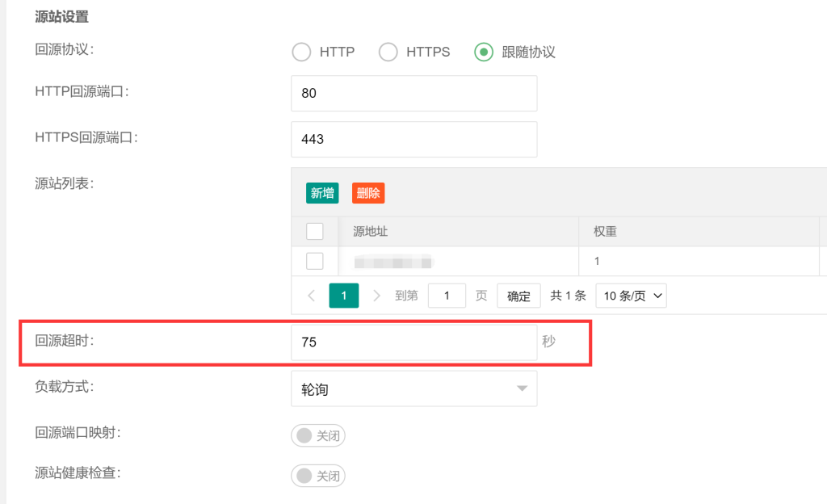Turn on the 源站健康检查 switch
This screenshot has height=504, width=827.
(317, 476)
